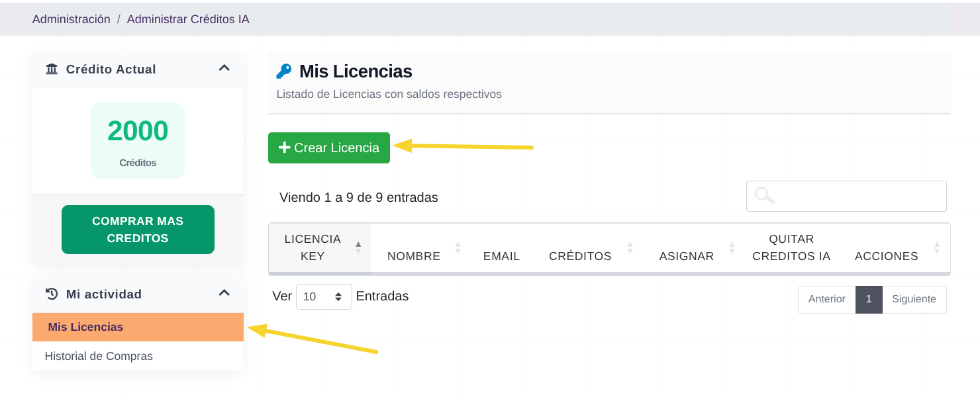Collapse the Mi actividad section
The image size is (980, 395).
(x=224, y=292)
